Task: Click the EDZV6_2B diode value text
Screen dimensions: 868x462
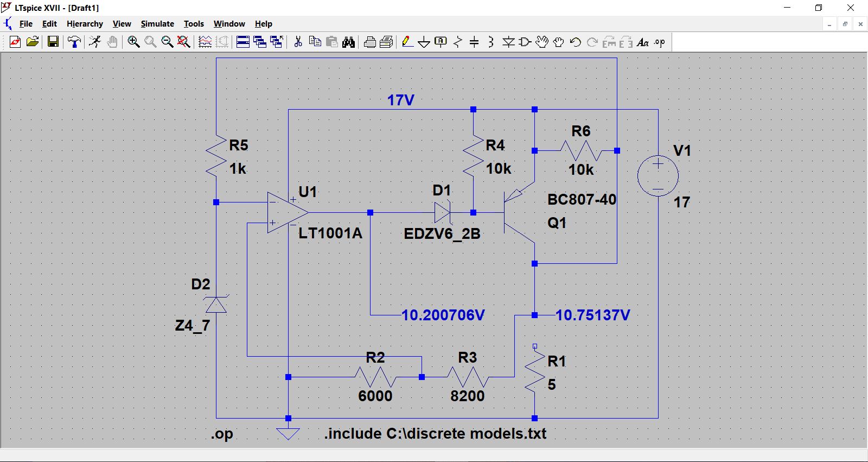Action: coord(442,234)
